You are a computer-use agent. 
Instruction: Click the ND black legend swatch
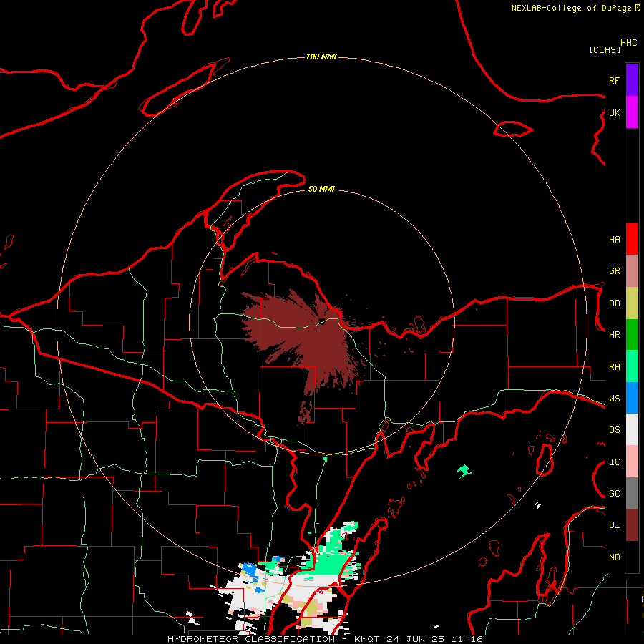point(632,557)
